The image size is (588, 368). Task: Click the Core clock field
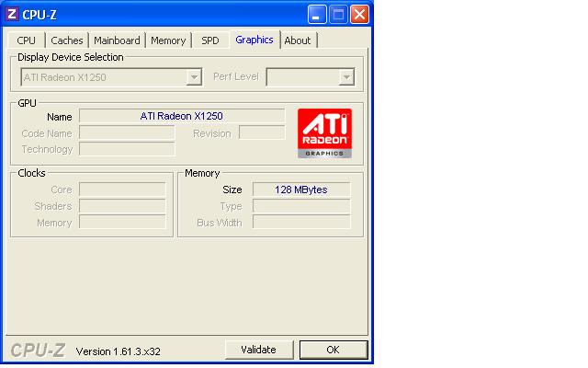pos(122,190)
